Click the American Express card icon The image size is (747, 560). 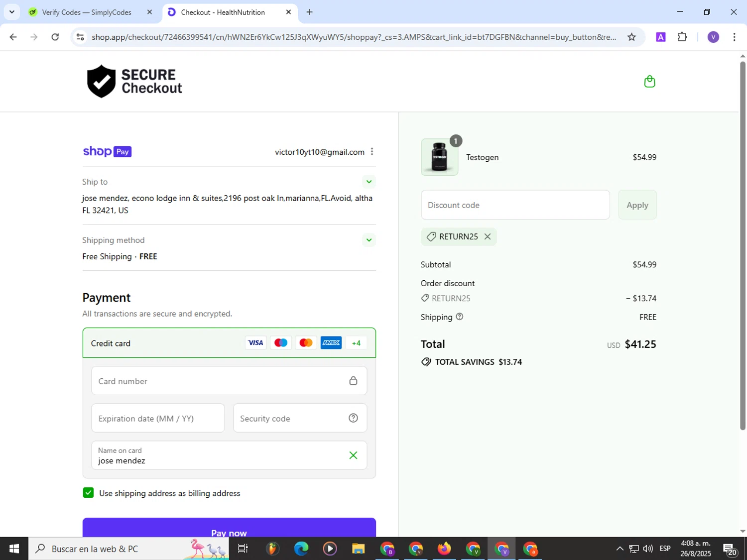(331, 342)
